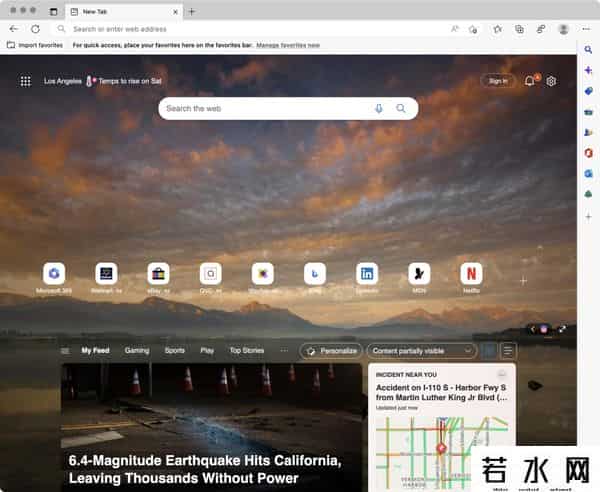Add this page to favorites via star-plus icon

tap(473, 29)
